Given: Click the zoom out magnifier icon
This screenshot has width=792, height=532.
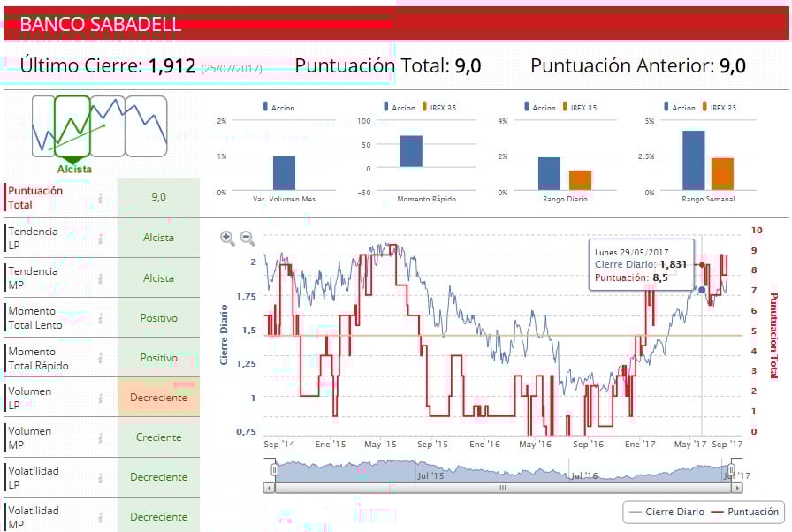Looking at the screenshot, I should coord(247,239).
